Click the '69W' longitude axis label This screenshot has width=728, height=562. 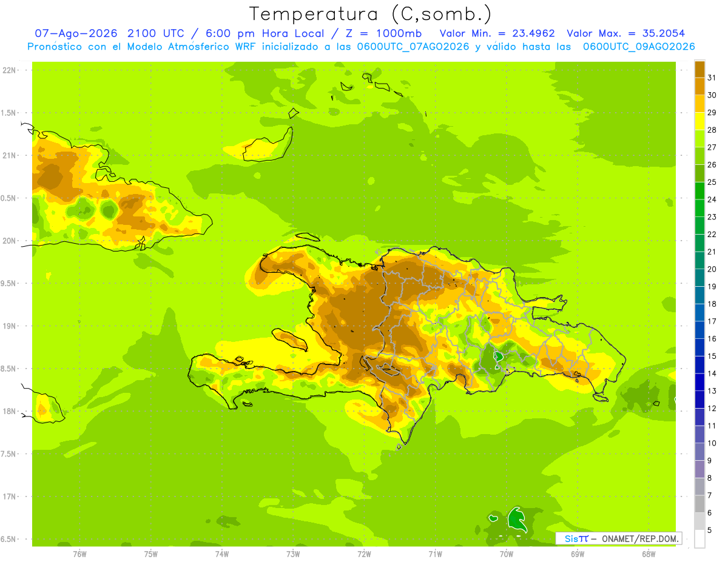(578, 554)
